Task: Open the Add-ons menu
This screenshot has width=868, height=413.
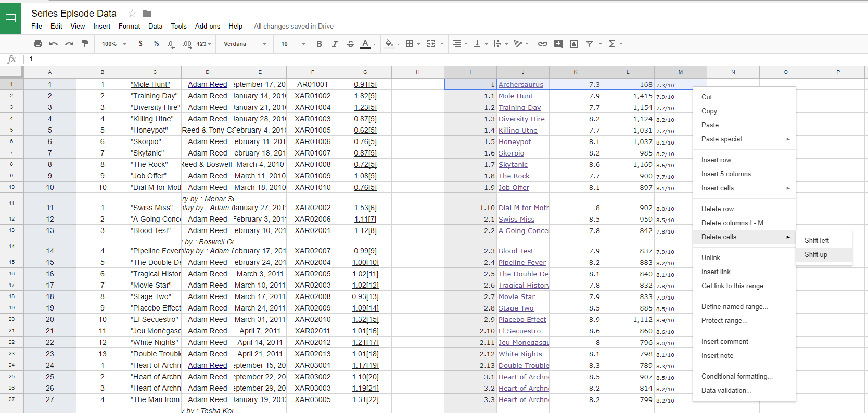Action: point(208,26)
